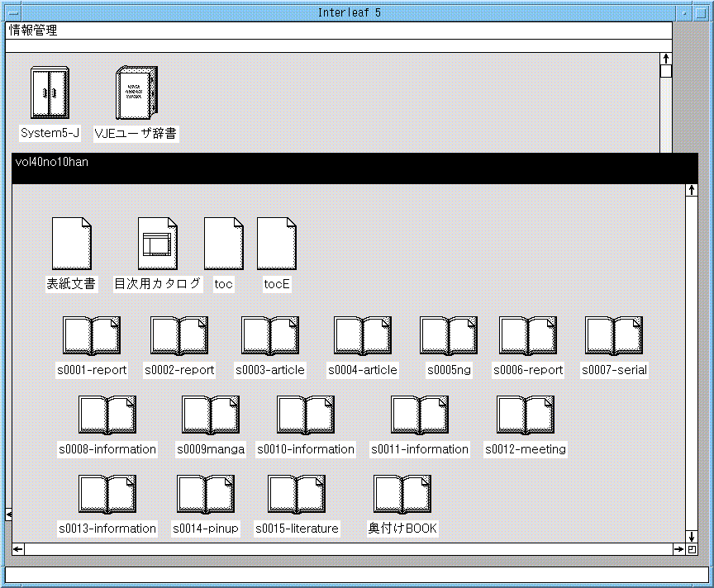This screenshot has width=714, height=588.
Task: Open the VJE user dictionary icon
Action: point(136,92)
